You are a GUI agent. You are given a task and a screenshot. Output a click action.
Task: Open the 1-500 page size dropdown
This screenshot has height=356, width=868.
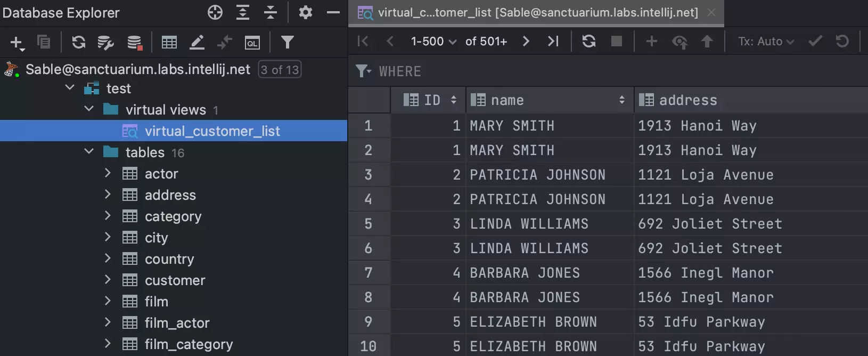pyautogui.click(x=433, y=41)
